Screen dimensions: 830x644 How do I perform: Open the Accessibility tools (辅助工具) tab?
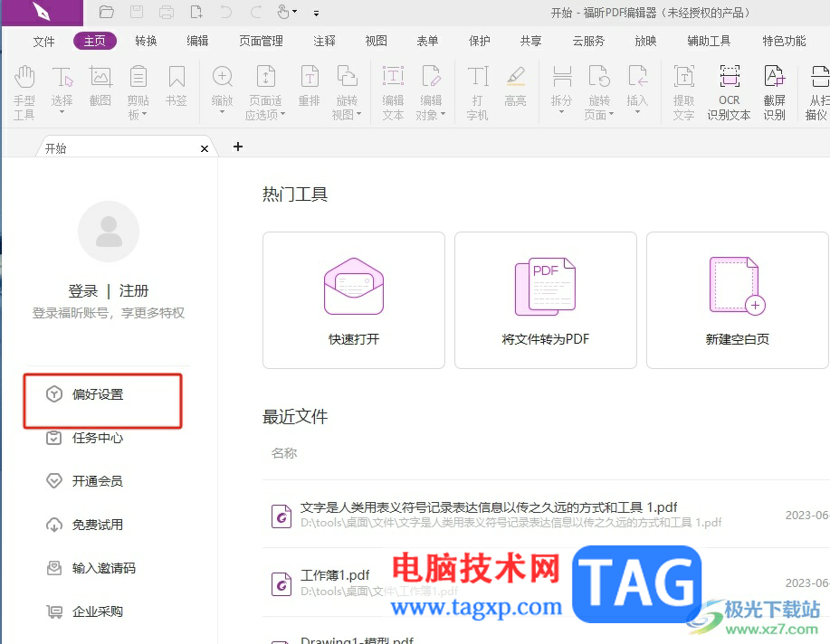pos(709,42)
